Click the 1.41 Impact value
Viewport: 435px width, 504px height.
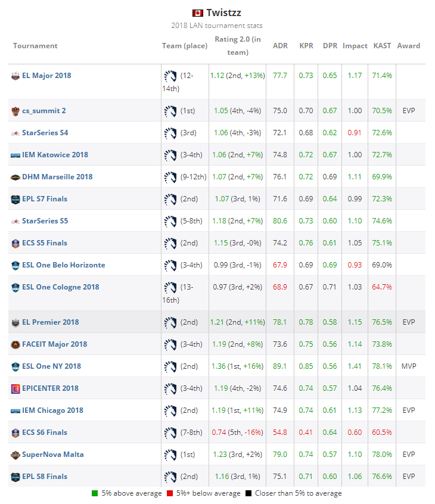tap(355, 366)
